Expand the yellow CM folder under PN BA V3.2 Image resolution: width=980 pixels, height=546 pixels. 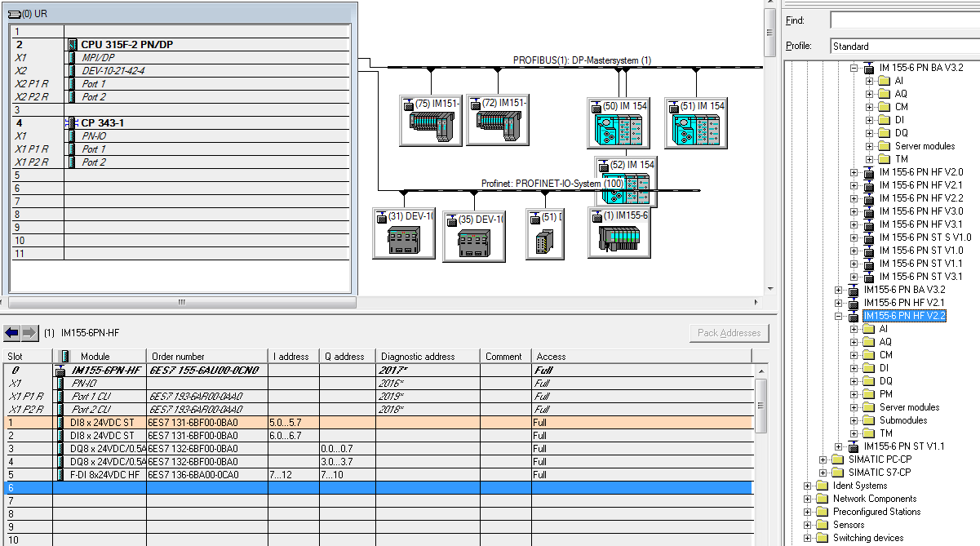[870, 107]
